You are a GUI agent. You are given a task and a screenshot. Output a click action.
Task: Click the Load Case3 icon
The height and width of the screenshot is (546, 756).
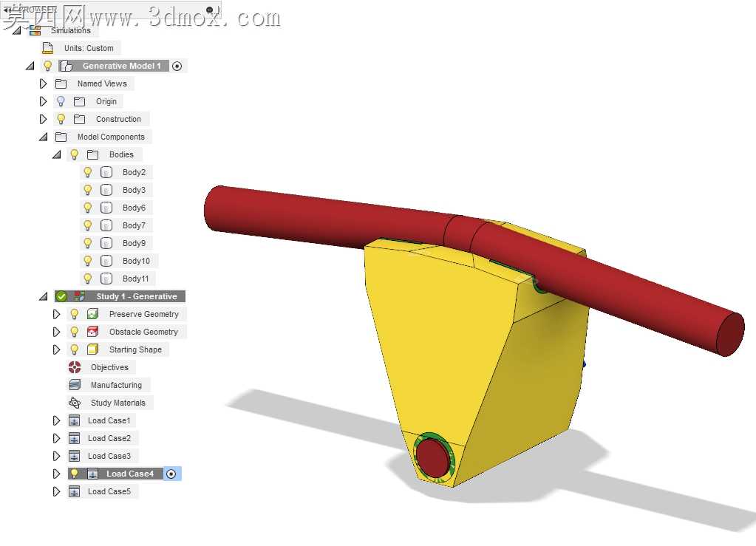click(x=74, y=456)
